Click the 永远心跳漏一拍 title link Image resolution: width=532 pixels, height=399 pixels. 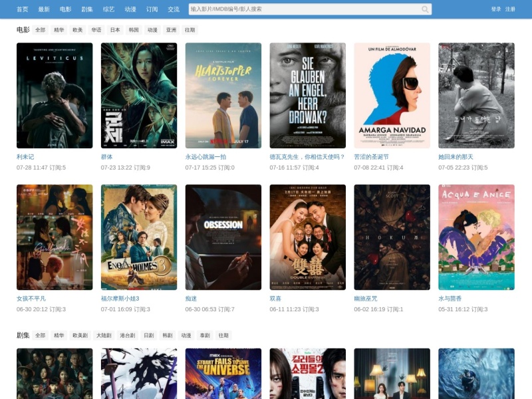[205, 157]
